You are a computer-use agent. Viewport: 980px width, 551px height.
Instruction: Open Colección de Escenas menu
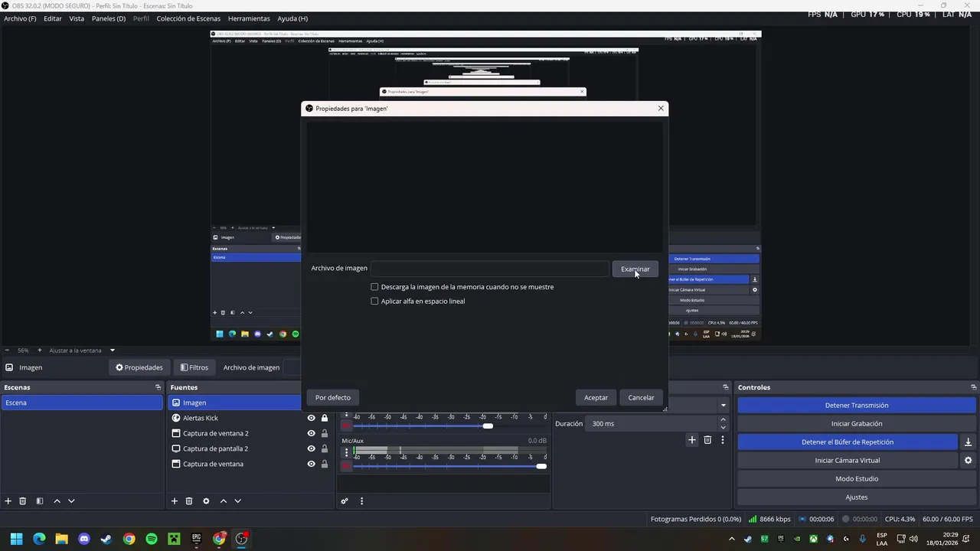(x=188, y=18)
